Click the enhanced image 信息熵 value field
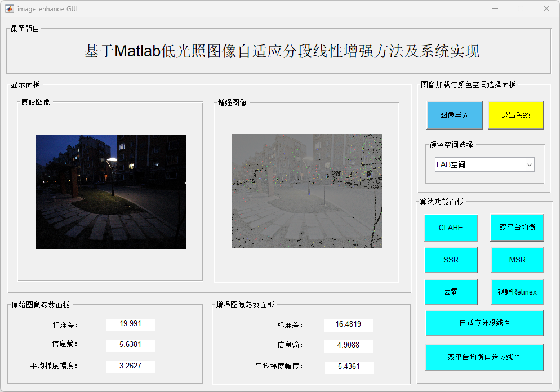 click(x=348, y=346)
